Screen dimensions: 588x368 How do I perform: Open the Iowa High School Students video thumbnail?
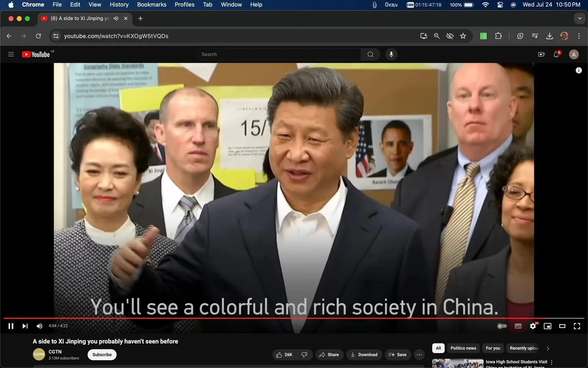click(x=457, y=363)
